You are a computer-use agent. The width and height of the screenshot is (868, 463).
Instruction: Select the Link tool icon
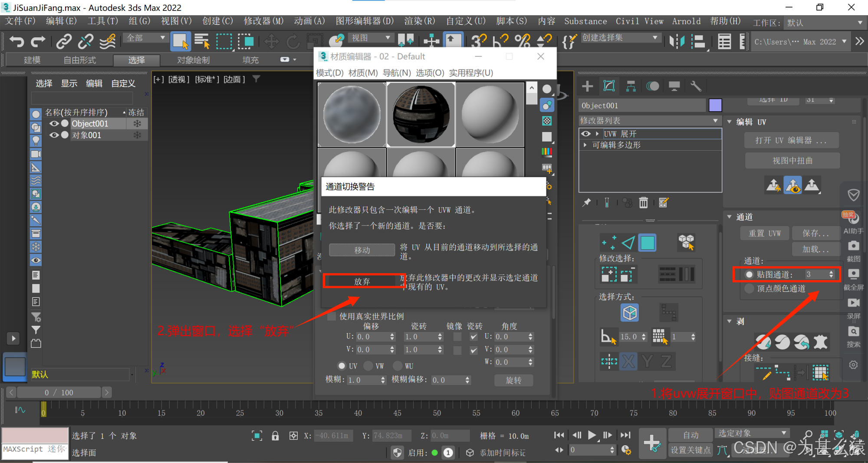coord(64,41)
